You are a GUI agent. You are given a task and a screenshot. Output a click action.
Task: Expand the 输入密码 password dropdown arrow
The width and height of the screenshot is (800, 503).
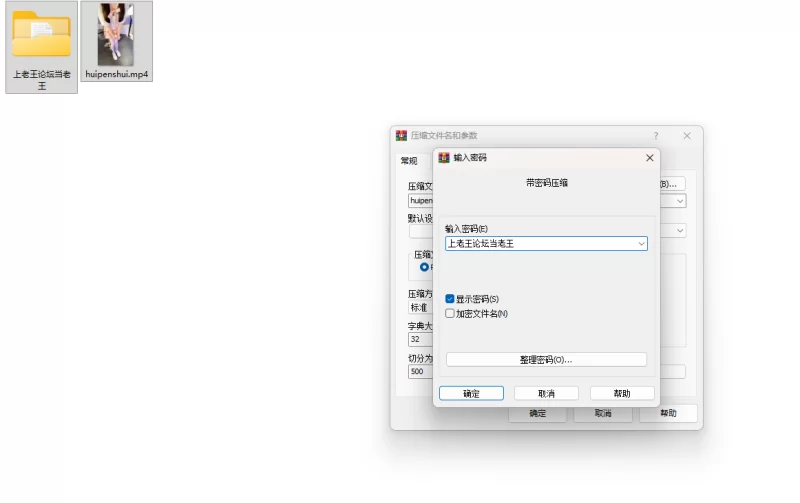641,243
